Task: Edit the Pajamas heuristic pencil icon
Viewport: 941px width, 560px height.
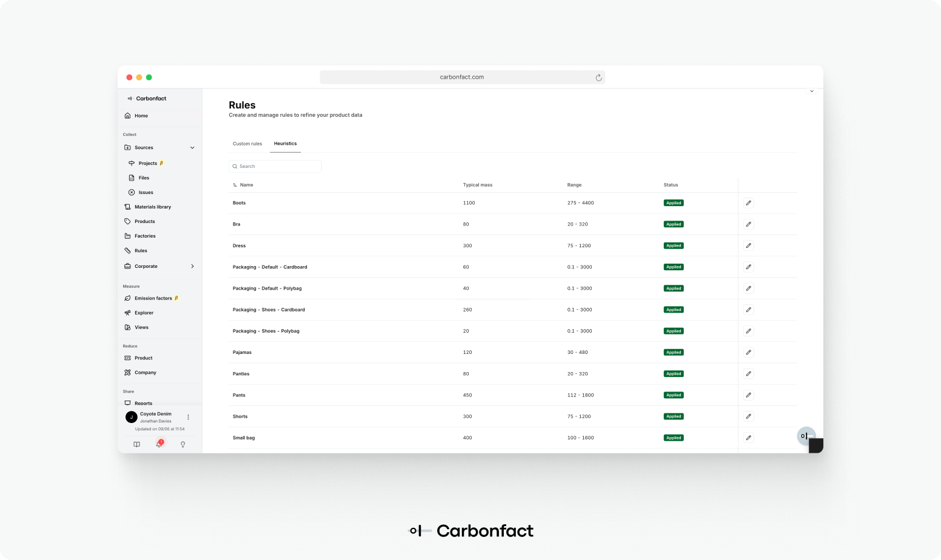Action: (748, 352)
